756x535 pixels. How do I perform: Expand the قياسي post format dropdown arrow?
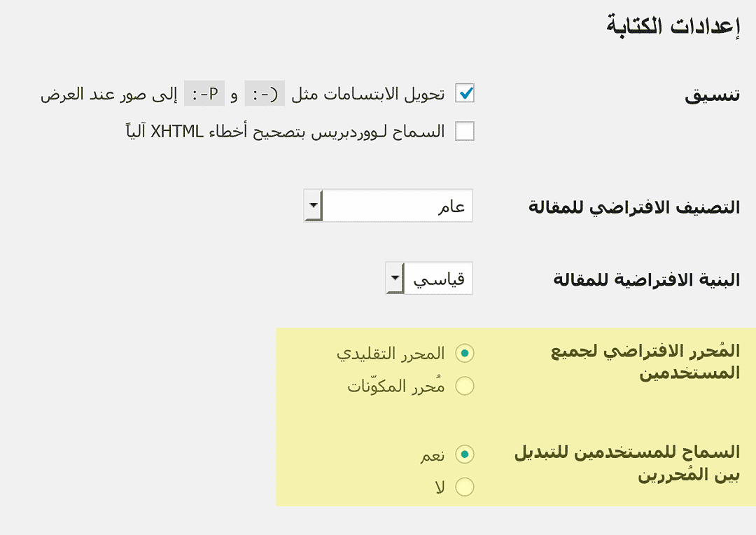395,279
